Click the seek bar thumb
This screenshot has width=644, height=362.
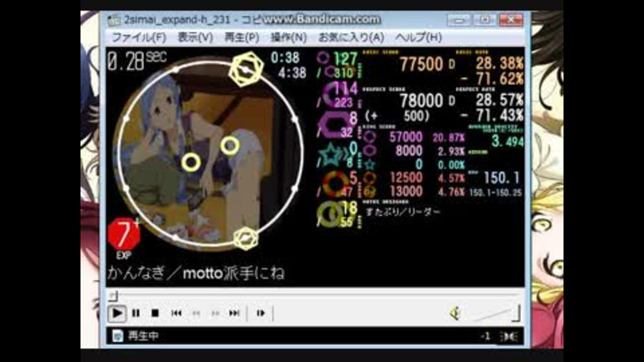pyautogui.click(x=114, y=296)
